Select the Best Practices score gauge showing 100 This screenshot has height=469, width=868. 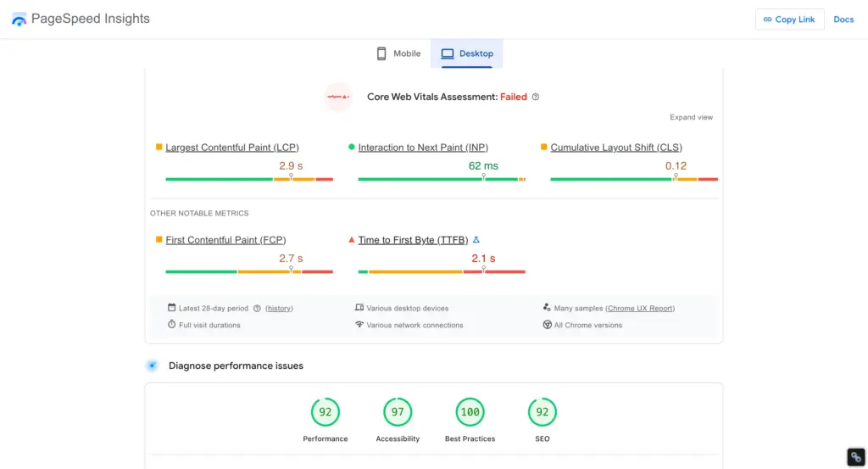pos(470,412)
